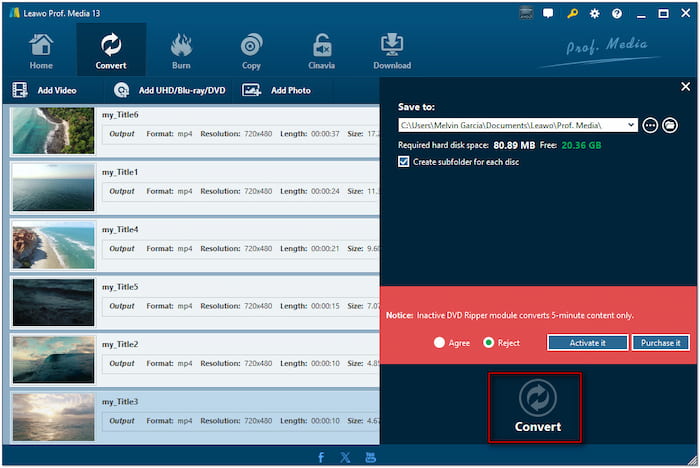Open the output folder icon

[670, 125]
